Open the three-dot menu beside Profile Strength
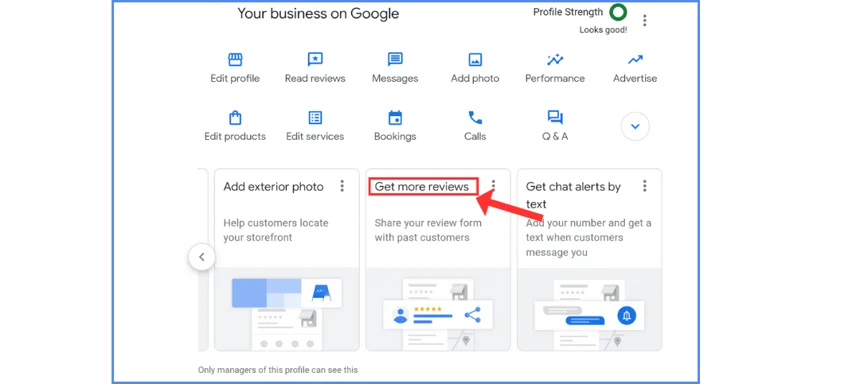The image size is (860, 384). 644,20
